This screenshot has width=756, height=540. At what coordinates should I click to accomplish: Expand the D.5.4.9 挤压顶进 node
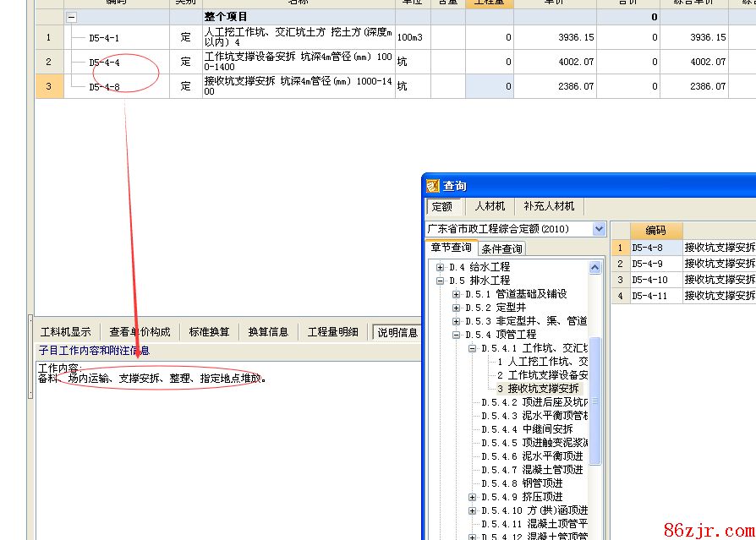click(x=473, y=497)
